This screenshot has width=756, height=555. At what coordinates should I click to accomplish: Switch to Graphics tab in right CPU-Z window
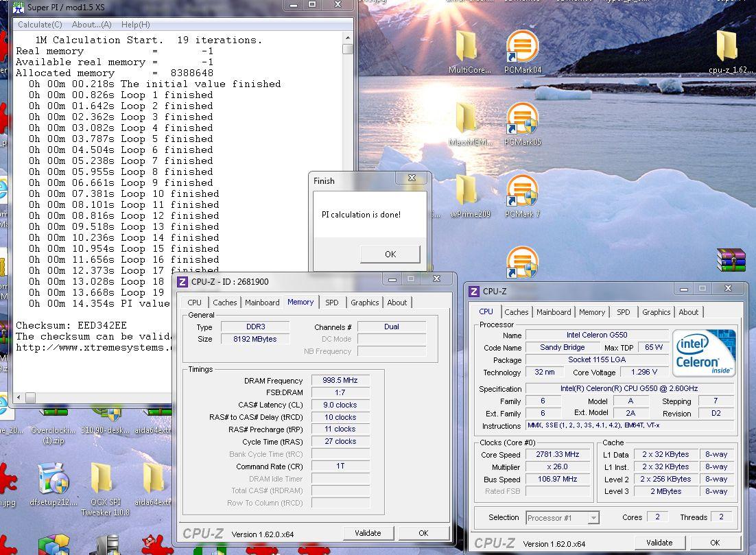coord(657,312)
